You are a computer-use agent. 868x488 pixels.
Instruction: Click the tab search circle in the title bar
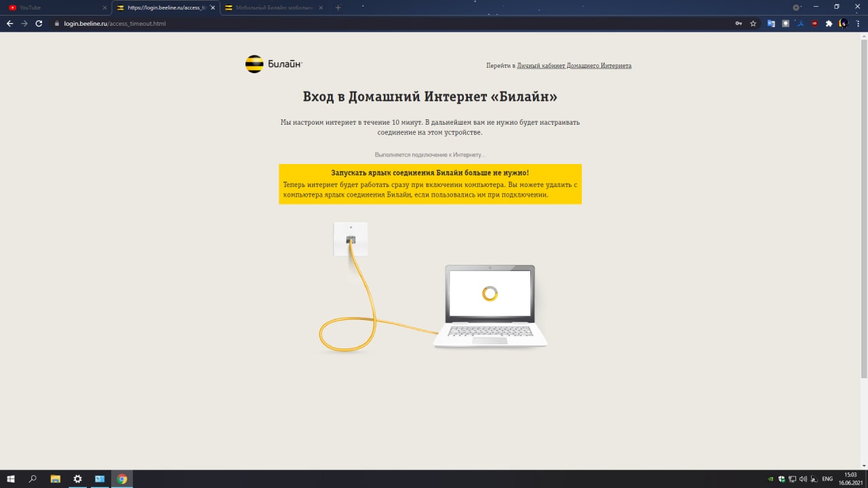point(796,7)
